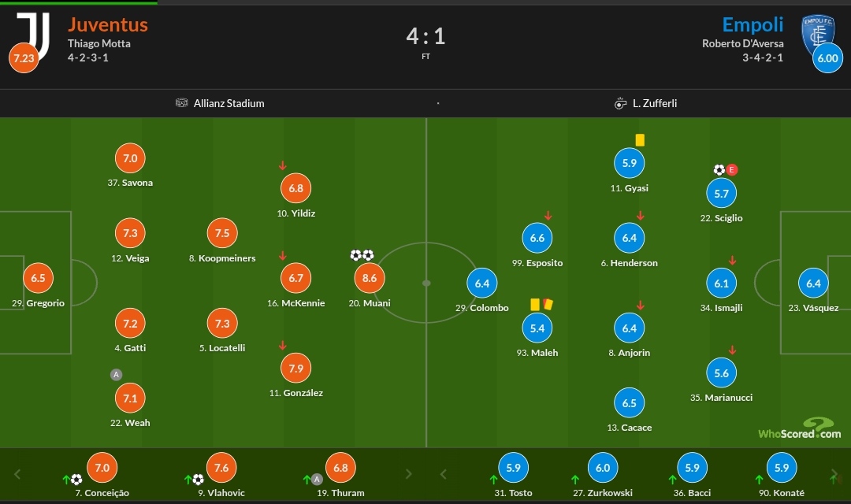Click the assist badge above Weah
Image resolution: width=851 pixels, height=504 pixels.
pos(116,374)
